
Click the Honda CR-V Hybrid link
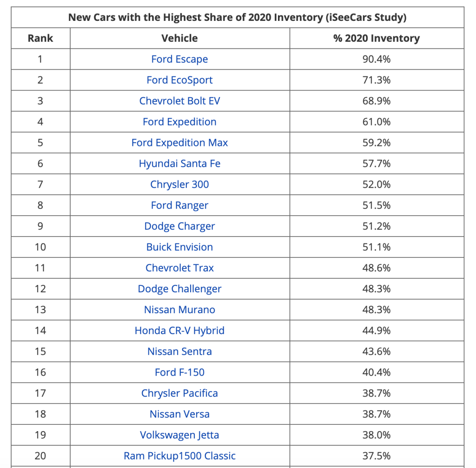pos(179,331)
